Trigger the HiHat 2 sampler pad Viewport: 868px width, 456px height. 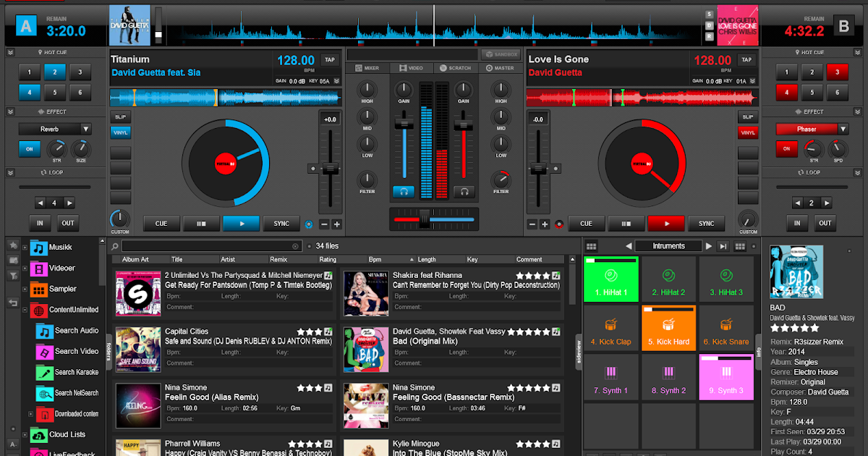pos(668,279)
